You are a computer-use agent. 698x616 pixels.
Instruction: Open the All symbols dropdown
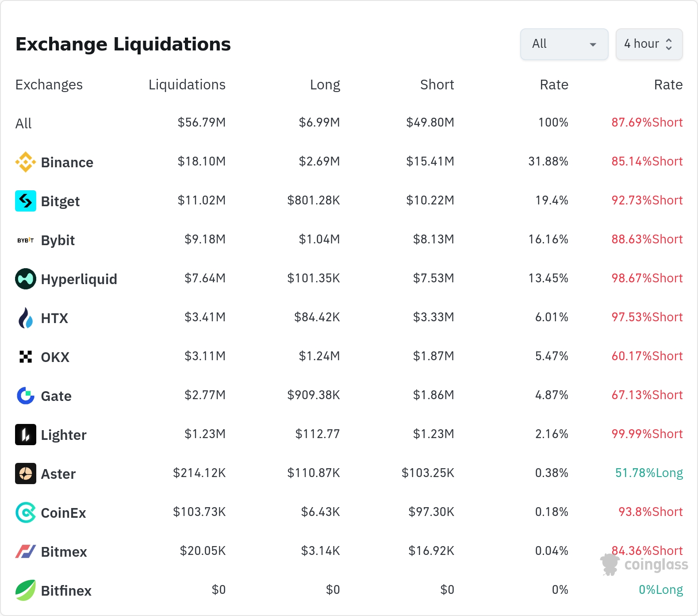[564, 44]
